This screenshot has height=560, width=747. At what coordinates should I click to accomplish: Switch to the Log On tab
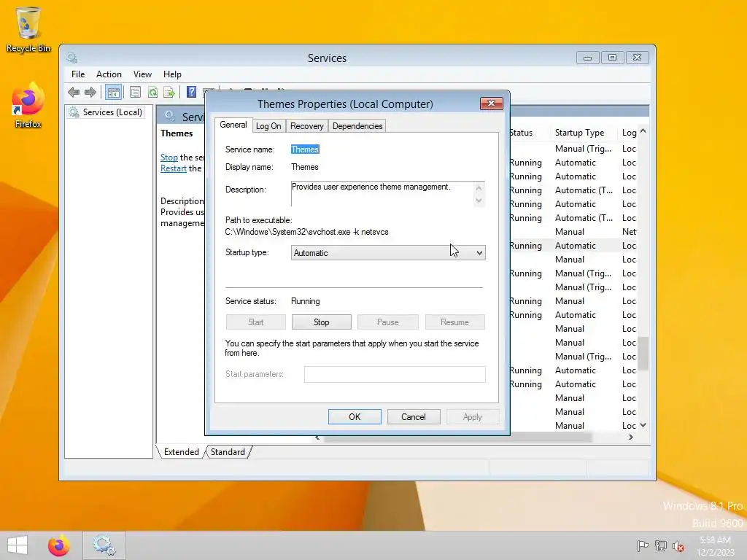point(268,126)
